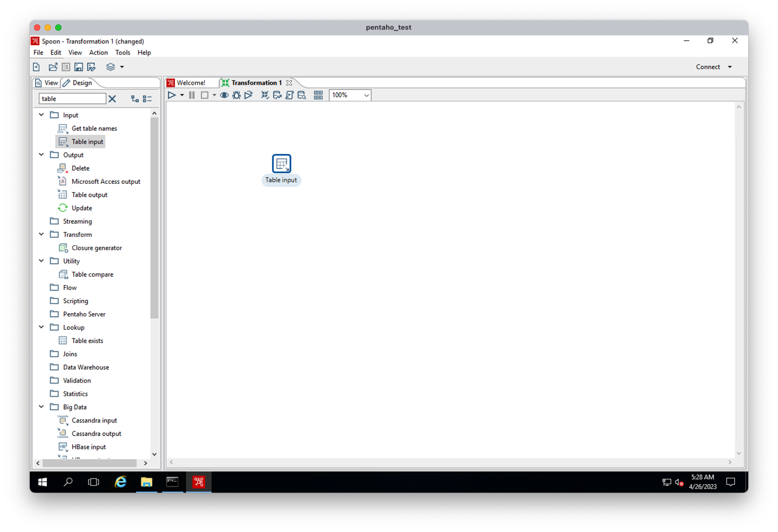The height and width of the screenshot is (532, 778).
Task: Collapse the Input folder
Action: (41, 115)
